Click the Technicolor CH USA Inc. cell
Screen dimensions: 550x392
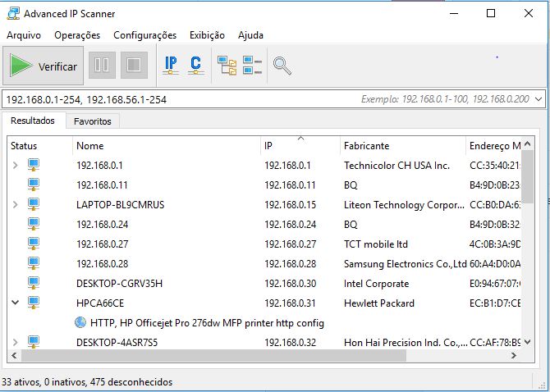[396, 166]
